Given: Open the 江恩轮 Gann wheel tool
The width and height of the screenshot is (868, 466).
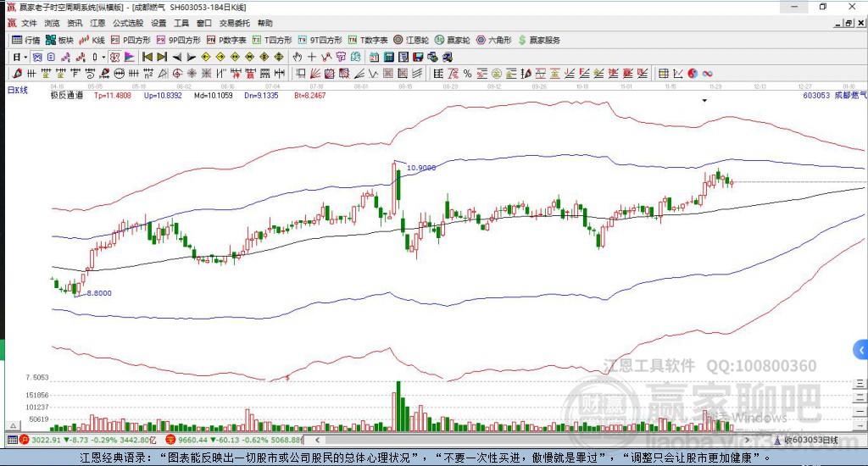Looking at the screenshot, I should pyautogui.click(x=415, y=40).
